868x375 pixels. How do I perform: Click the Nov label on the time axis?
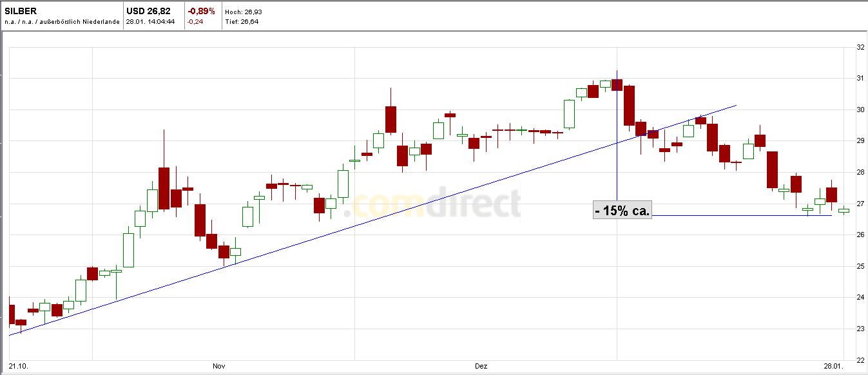point(219,365)
